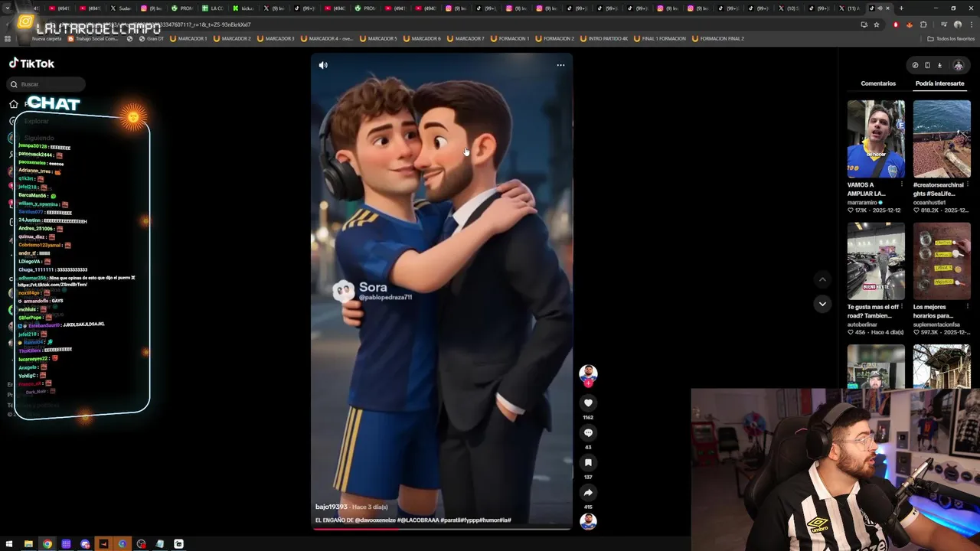Open the video comments bubble icon
Viewport: 980px width, 551px height.
tap(588, 432)
